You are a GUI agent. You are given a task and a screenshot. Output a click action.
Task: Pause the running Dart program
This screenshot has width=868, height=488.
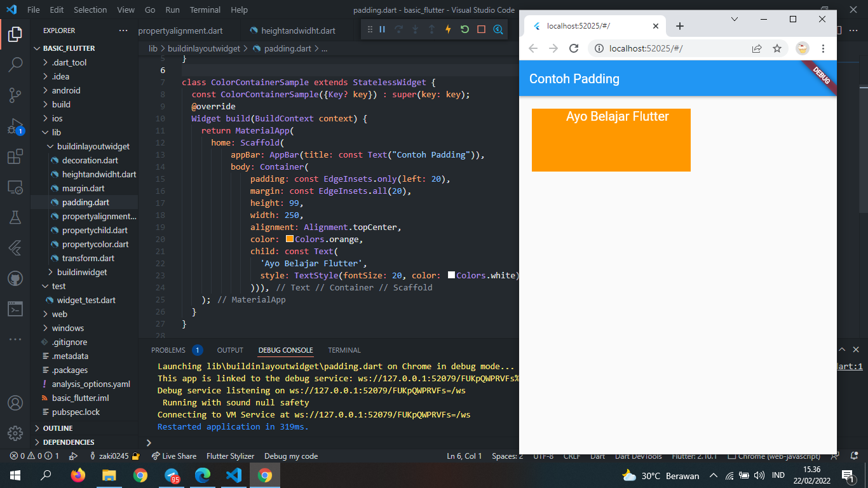383,30
